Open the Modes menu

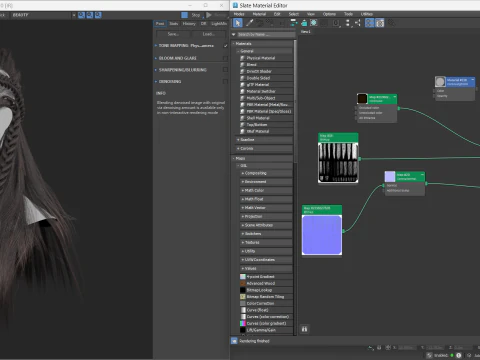tap(239, 14)
